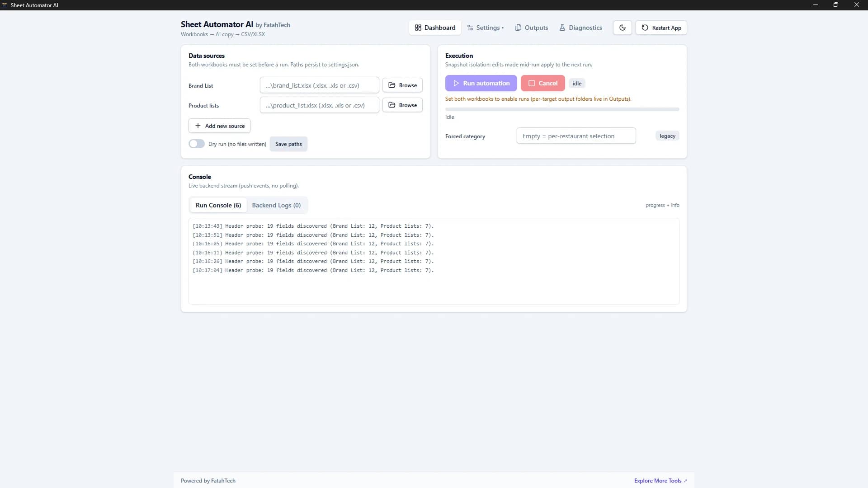
Task: Open the Explore More Tools link
Action: coord(660,481)
